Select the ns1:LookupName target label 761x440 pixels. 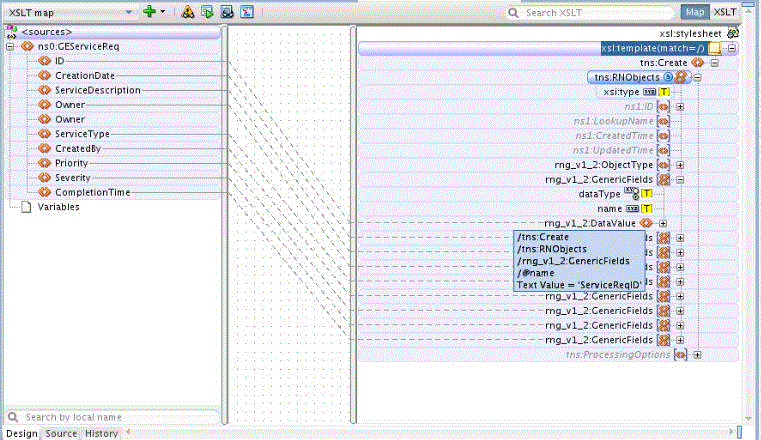coord(613,121)
